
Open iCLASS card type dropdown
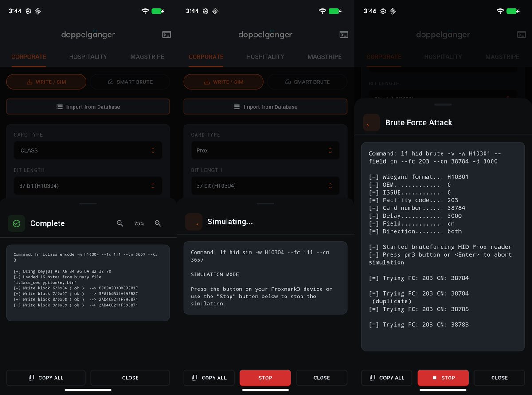coord(88,150)
